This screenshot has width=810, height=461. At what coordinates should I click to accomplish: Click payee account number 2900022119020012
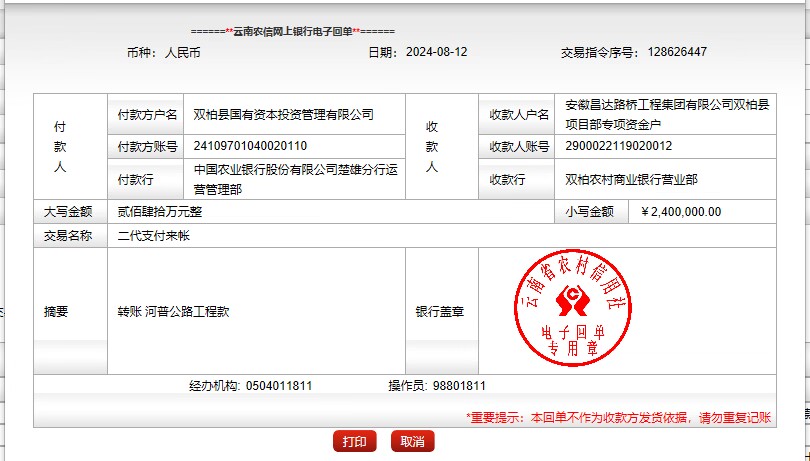tap(619, 146)
